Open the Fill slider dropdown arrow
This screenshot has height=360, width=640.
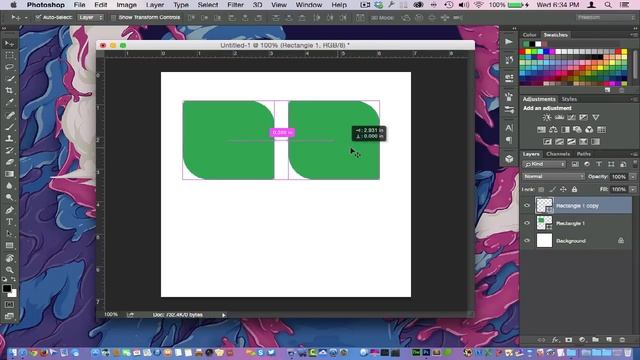pyautogui.click(x=633, y=189)
